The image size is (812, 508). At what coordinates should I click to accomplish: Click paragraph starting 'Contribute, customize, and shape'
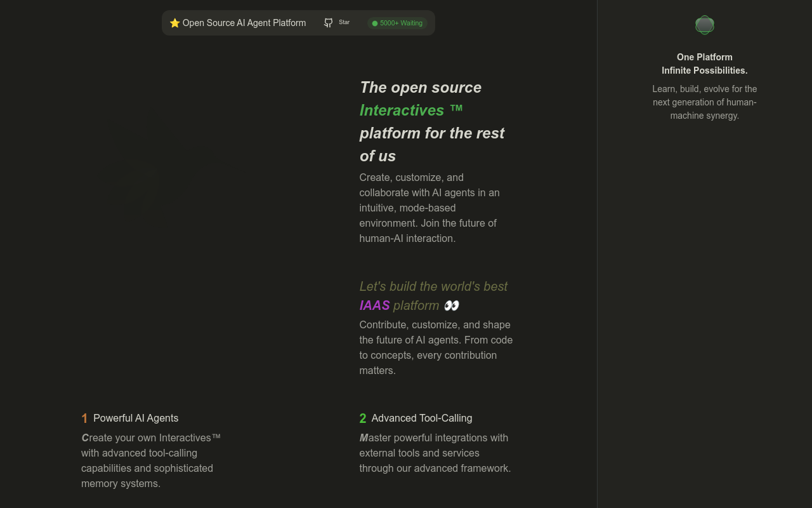(x=436, y=347)
